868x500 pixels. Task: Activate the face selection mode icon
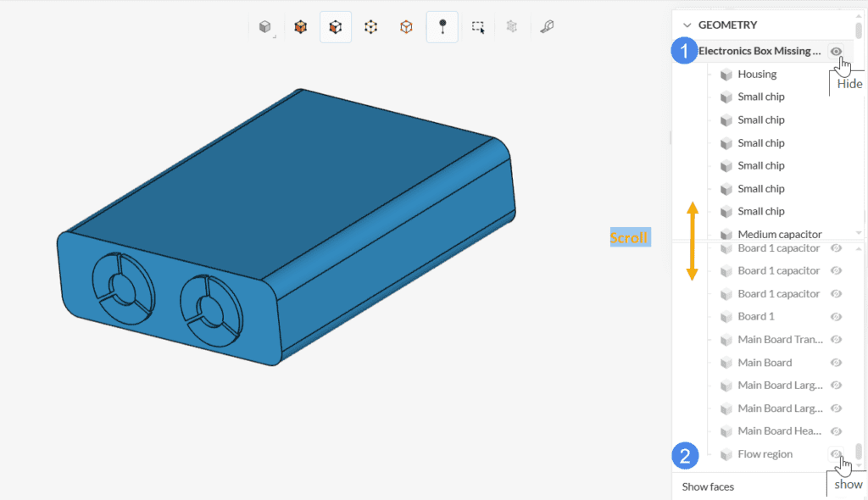click(336, 27)
